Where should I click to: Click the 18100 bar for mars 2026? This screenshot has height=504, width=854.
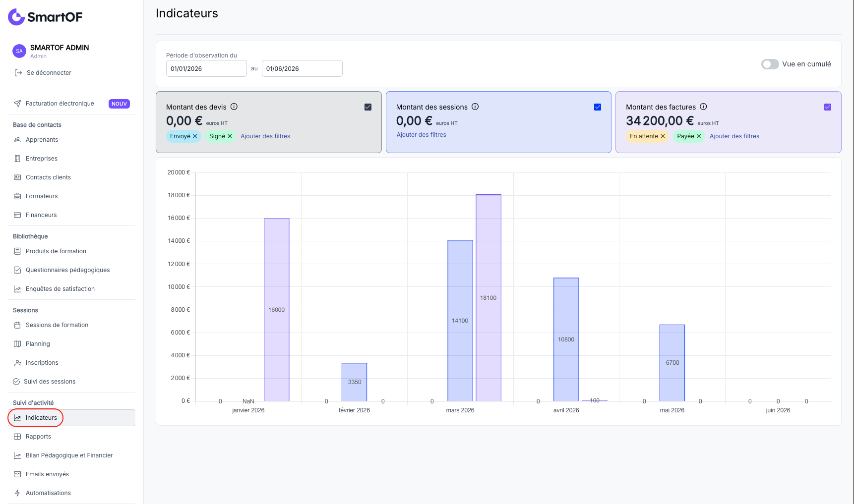488,298
